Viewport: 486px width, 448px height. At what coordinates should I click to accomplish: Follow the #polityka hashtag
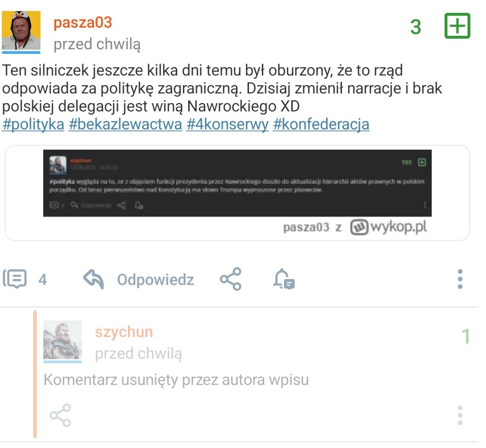point(33,124)
